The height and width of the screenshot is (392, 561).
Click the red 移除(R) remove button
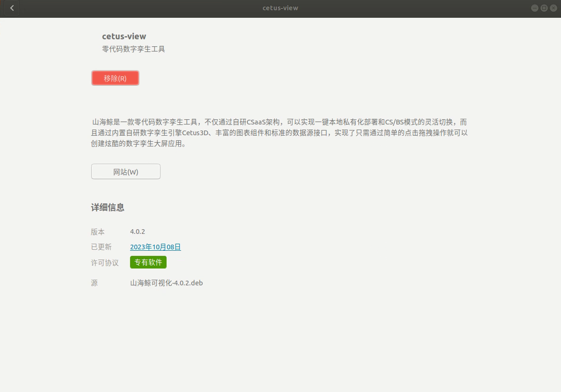[x=115, y=78]
